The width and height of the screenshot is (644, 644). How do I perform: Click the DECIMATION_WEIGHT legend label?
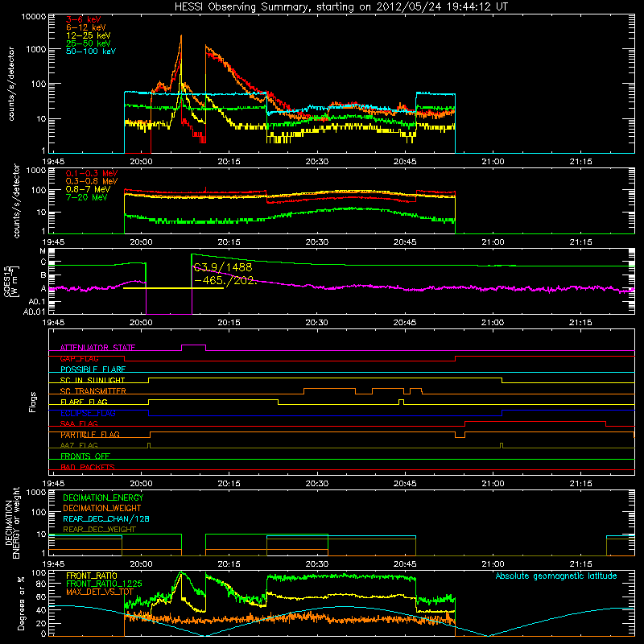102,509
